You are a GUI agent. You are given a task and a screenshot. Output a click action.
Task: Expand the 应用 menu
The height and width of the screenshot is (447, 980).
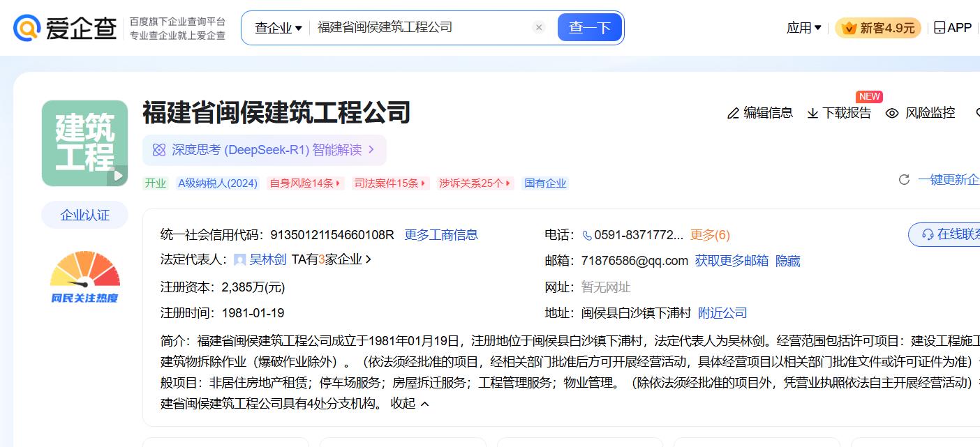[803, 28]
